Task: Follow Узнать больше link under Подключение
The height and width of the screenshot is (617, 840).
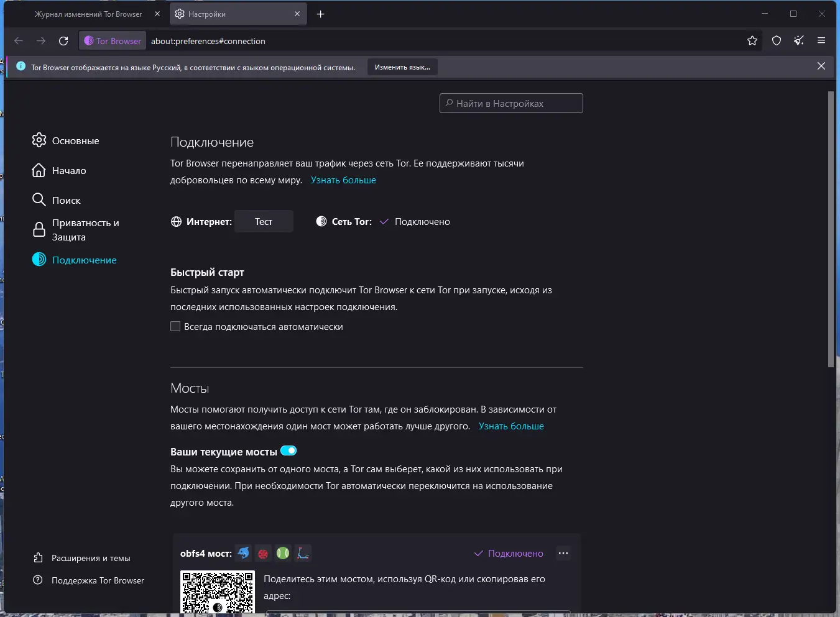Action: 343,180
